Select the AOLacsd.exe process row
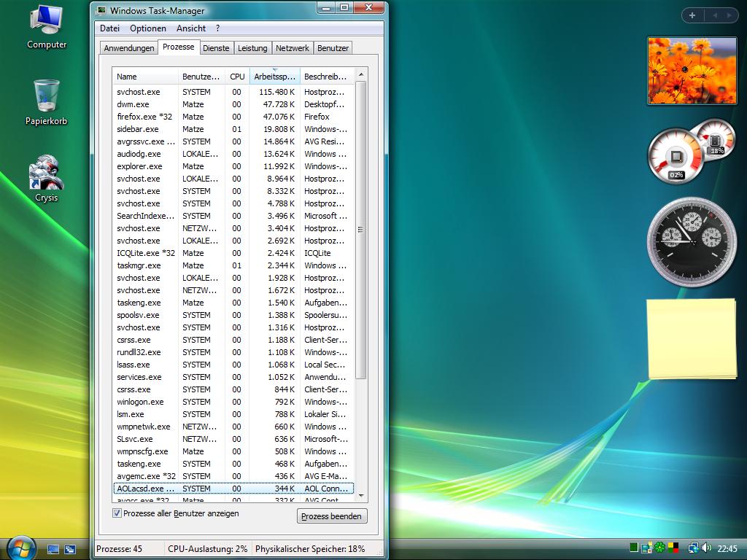This screenshot has height=560, width=747. click(x=233, y=488)
